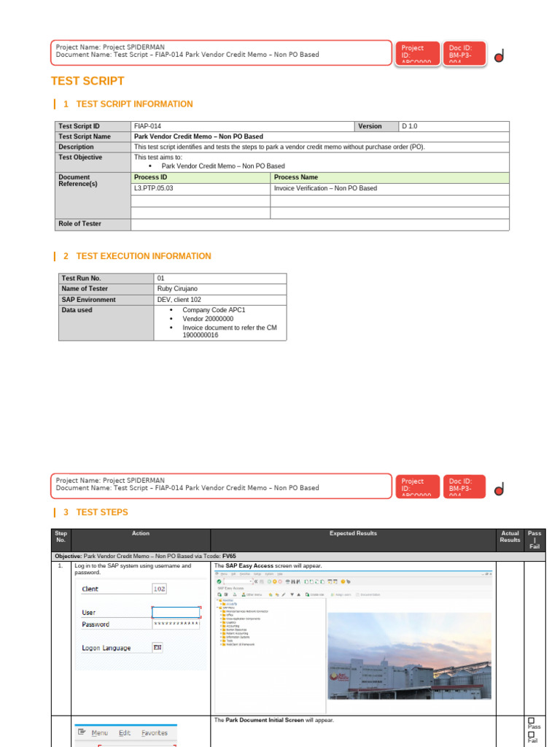Tick the Fail checkbox
The height and width of the screenshot is (747, 560).
(531, 734)
